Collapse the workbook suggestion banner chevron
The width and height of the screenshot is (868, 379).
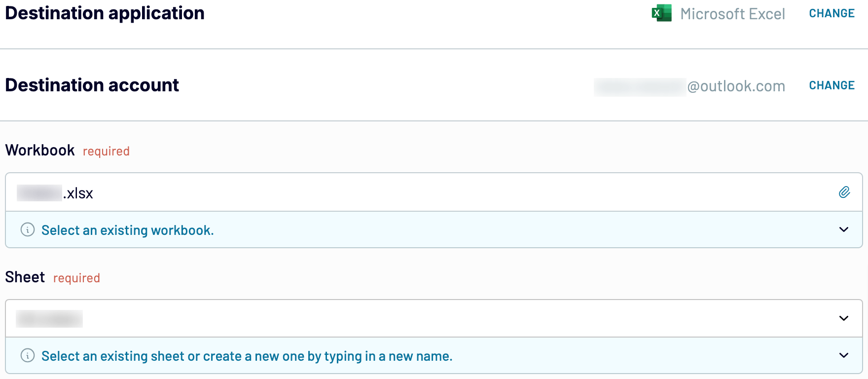[x=844, y=229]
